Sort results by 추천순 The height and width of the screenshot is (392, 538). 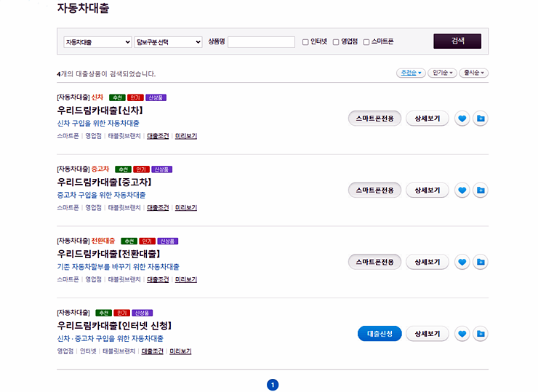(x=411, y=73)
